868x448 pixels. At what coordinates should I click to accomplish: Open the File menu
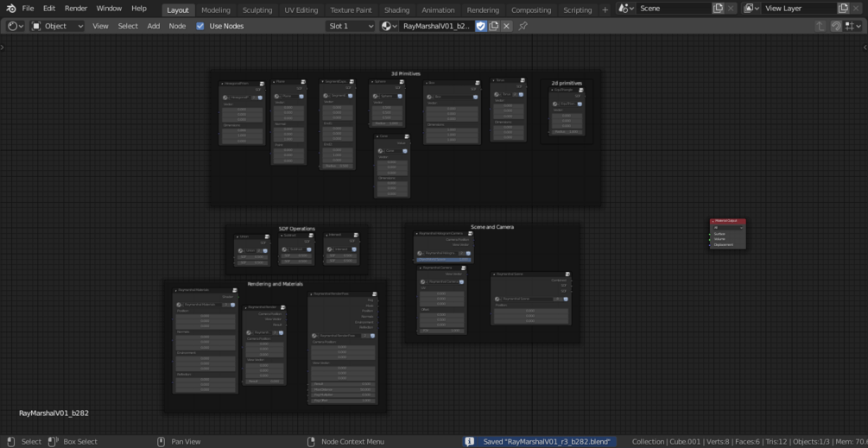click(x=28, y=9)
